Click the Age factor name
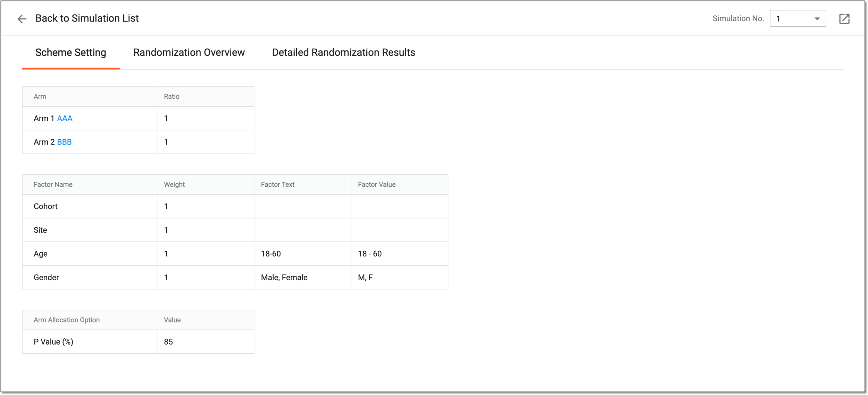Viewport: 868px width, 395px height. [40, 254]
